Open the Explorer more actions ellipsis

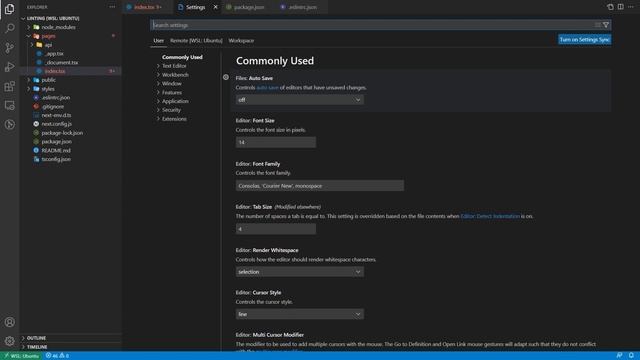(x=112, y=7)
